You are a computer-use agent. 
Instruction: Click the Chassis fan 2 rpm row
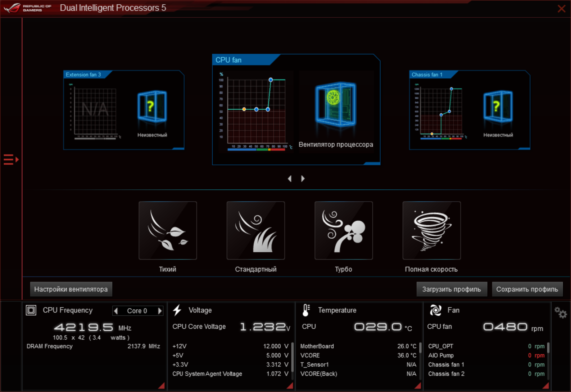tap(486, 374)
